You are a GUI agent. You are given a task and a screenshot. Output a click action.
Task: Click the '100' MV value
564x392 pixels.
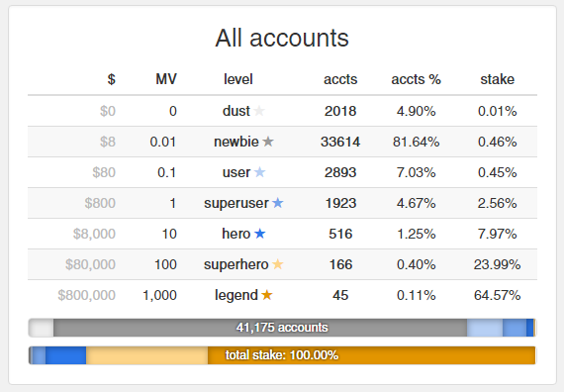165,264
